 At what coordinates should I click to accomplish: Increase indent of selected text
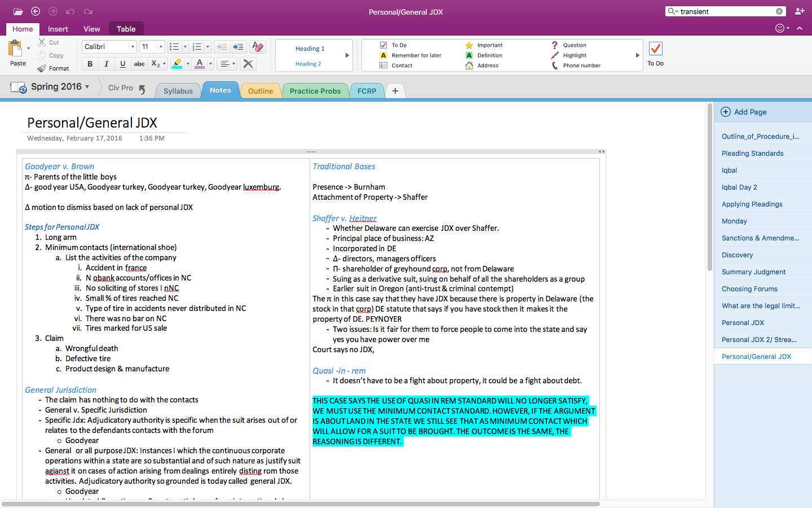[x=239, y=47]
